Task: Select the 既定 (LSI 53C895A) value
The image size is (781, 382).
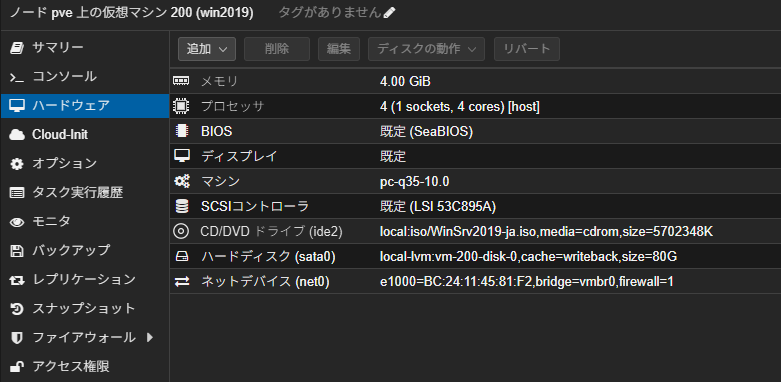Action: pyautogui.click(x=438, y=207)
